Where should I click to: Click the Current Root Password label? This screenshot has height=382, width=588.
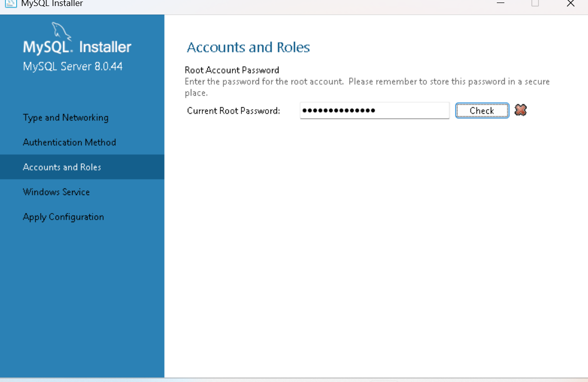click(x=233, y=111)
